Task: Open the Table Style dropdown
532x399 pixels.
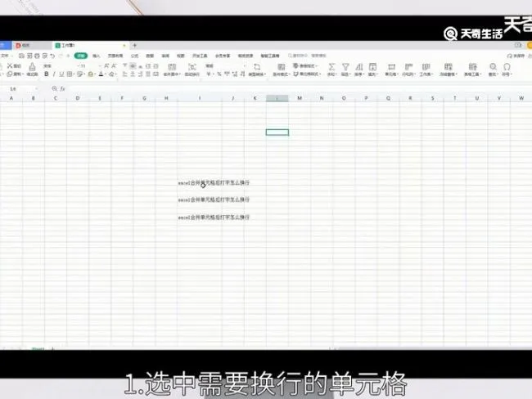Action: (x=304, y=65)
